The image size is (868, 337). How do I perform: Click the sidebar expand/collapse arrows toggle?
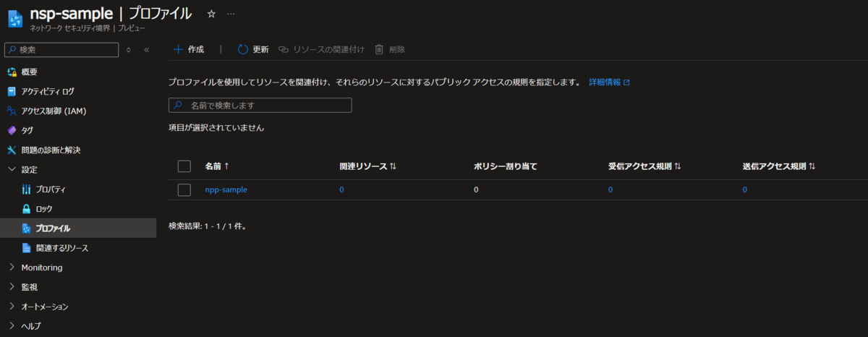click(x=129, y=50)
